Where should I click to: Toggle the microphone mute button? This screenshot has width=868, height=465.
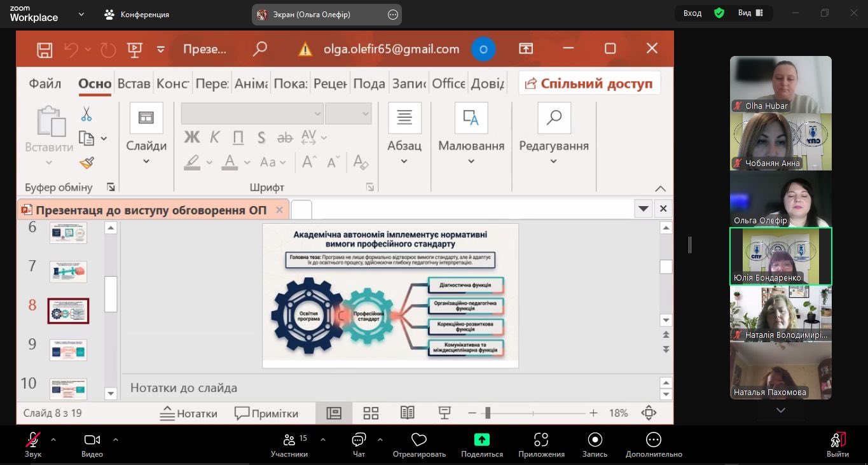33,444
